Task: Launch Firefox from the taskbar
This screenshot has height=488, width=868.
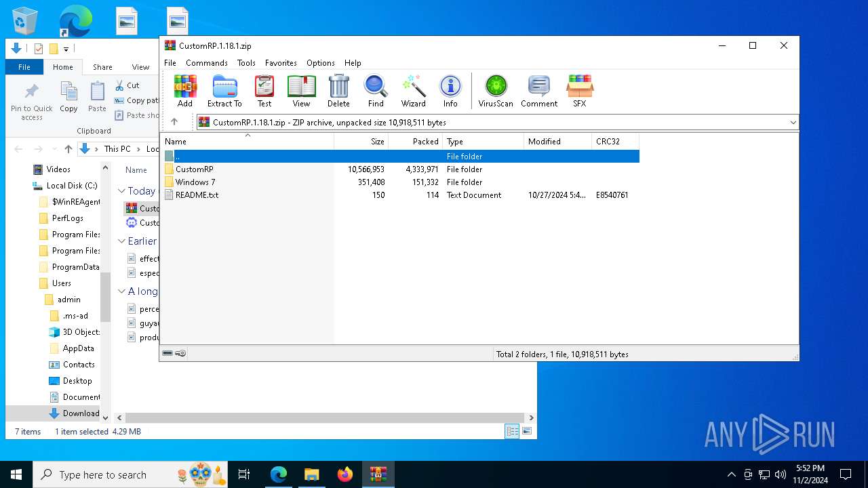Action: click(x=345, y=474)
